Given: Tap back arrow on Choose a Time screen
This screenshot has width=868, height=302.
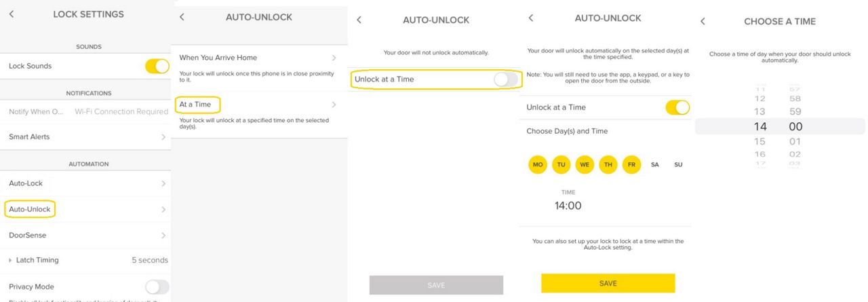Looking at the screenshot, I should [x=703, y=22].
